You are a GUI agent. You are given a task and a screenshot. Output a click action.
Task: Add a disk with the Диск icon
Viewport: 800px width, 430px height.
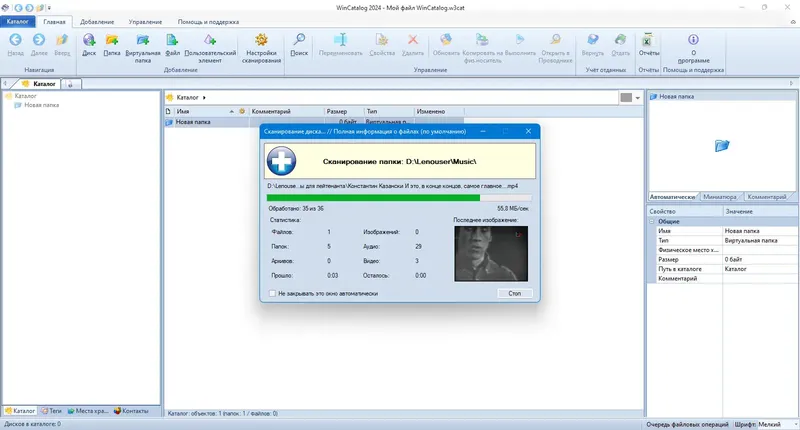[89, 40]
